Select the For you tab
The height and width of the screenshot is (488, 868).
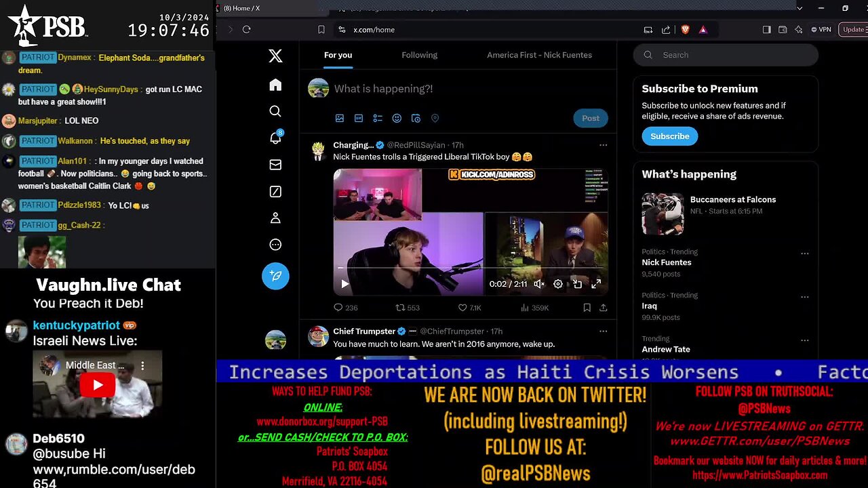[338, 55]
